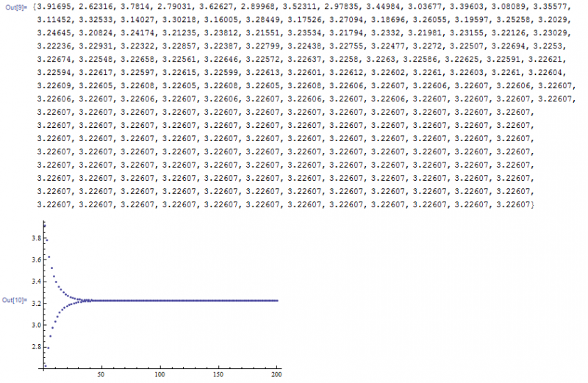This screenshot has width=588, height=383.
Task: Click the value 3.7814
Action: tap(135, 7)
